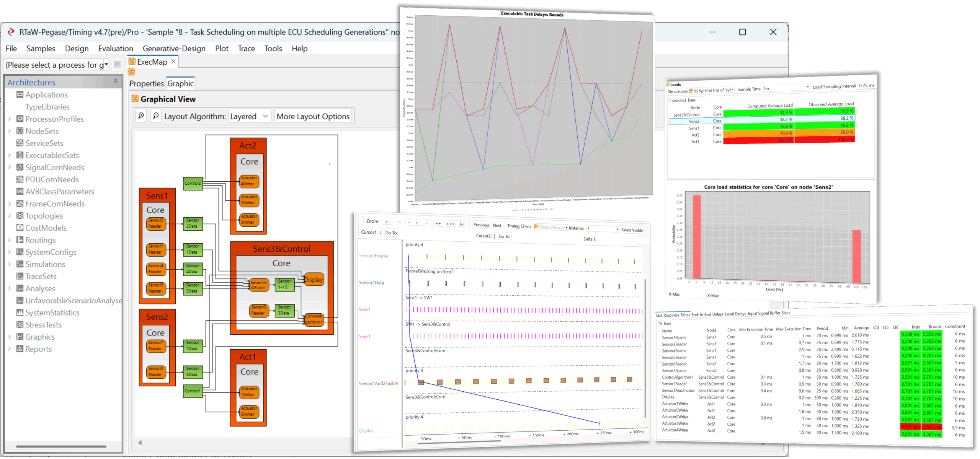The image size is (980, 459).
Task: Click the horizontal scrollbar under Architectures tree
Action: tap(61, 446)
